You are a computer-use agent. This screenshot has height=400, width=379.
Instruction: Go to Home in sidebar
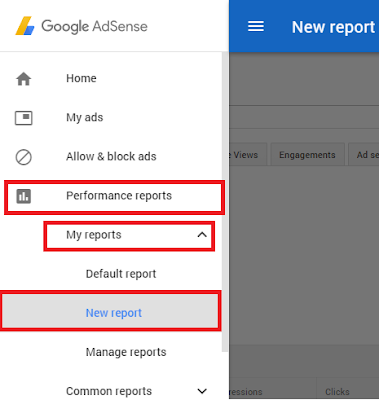[x=81, y=78]
